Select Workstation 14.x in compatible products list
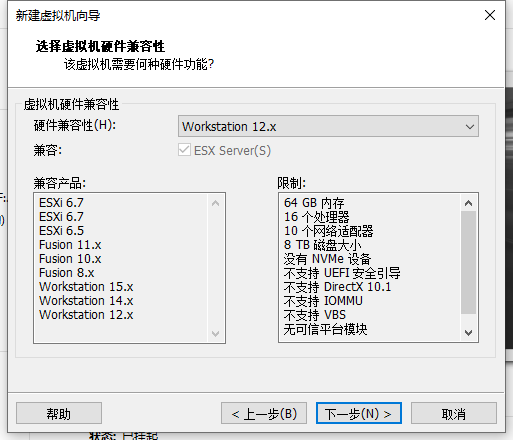Screen dimensions: 513x440 click(86, 301)
